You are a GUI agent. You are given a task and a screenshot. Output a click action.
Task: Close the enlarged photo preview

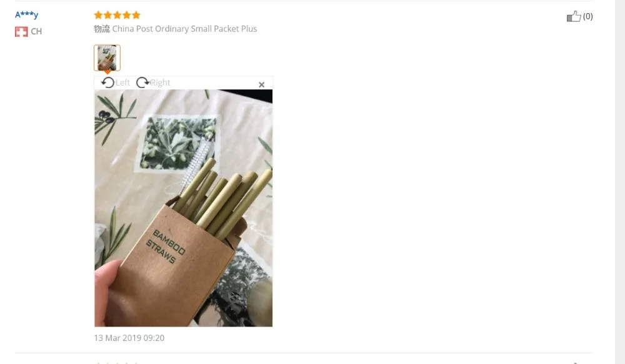(x=261, y=84)
